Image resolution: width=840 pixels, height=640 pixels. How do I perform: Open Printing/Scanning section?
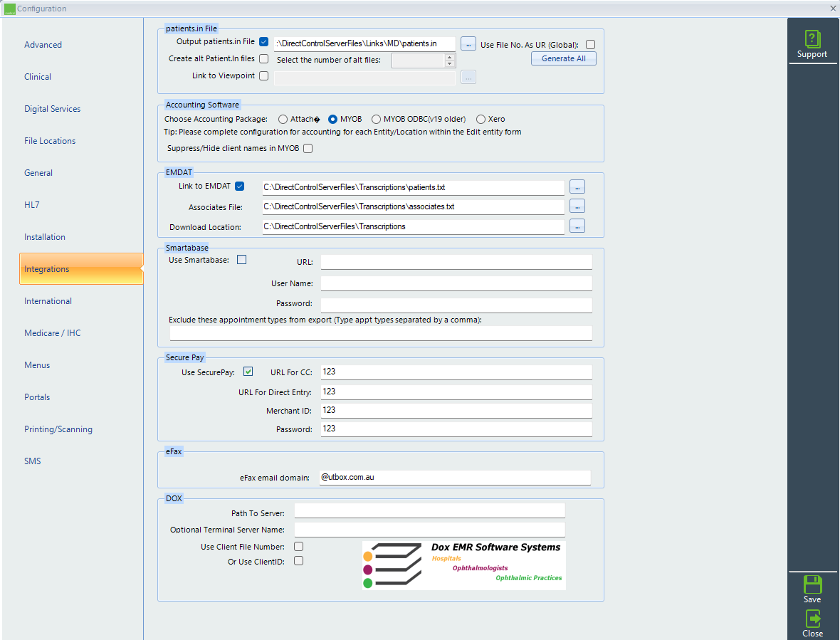(58, 429)
